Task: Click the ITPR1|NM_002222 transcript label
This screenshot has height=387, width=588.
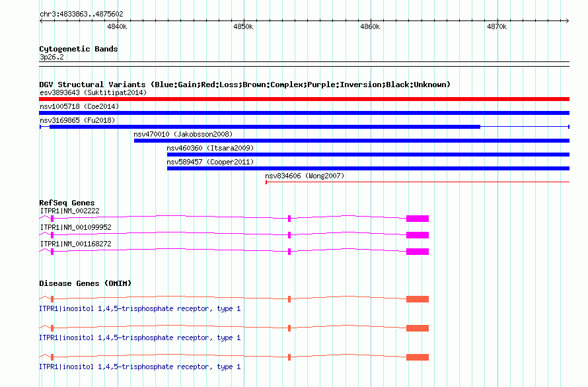Action: 70,211
